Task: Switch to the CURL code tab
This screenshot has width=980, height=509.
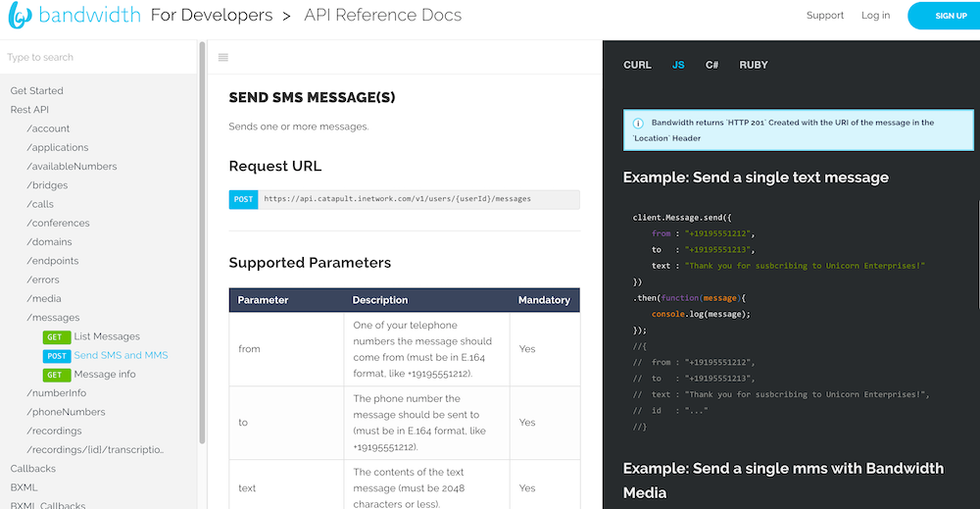Action: click(637, 65)
